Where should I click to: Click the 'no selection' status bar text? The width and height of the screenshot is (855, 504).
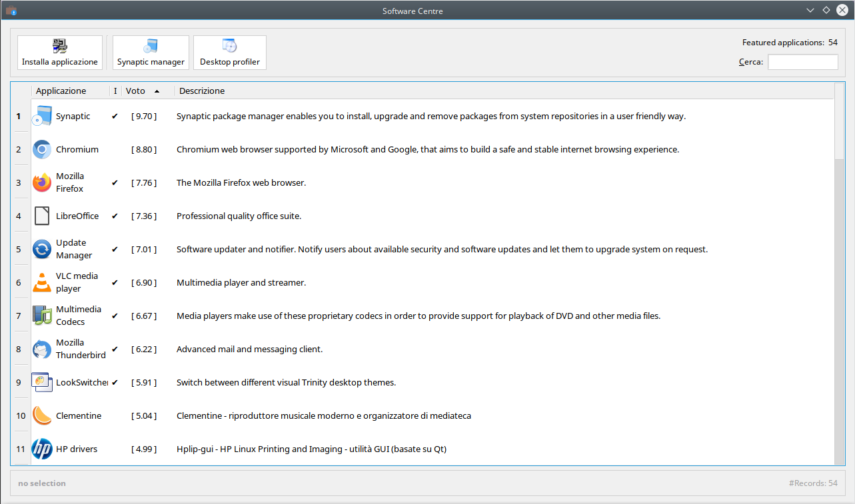[x=42, y=483]
